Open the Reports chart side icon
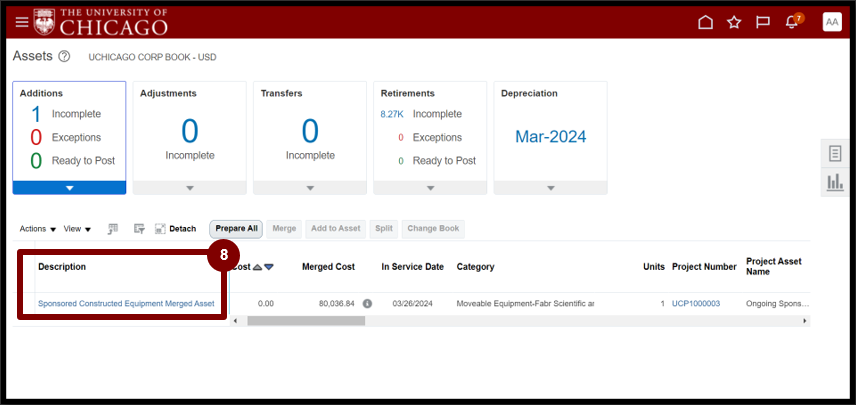 point(835,182)
